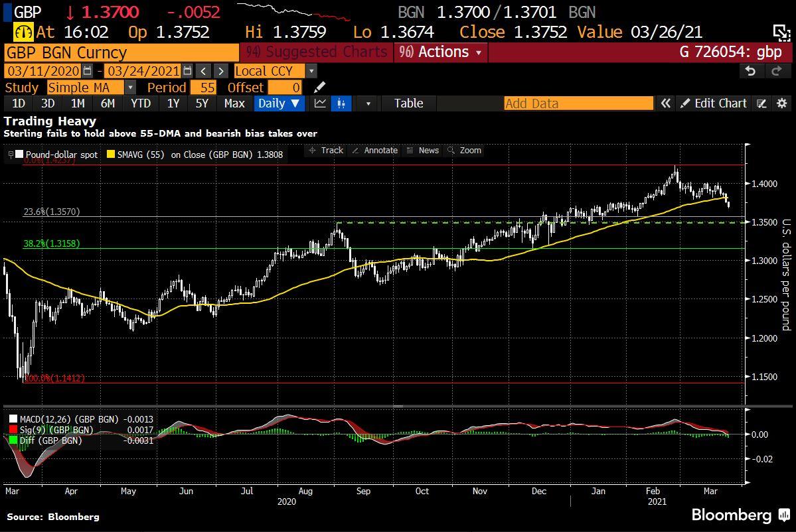The width and height of the screenshot is (796, 532).
Task: Click Sig(9) red legend swatch
Action: pyautogui.click(x=13, y=430)
